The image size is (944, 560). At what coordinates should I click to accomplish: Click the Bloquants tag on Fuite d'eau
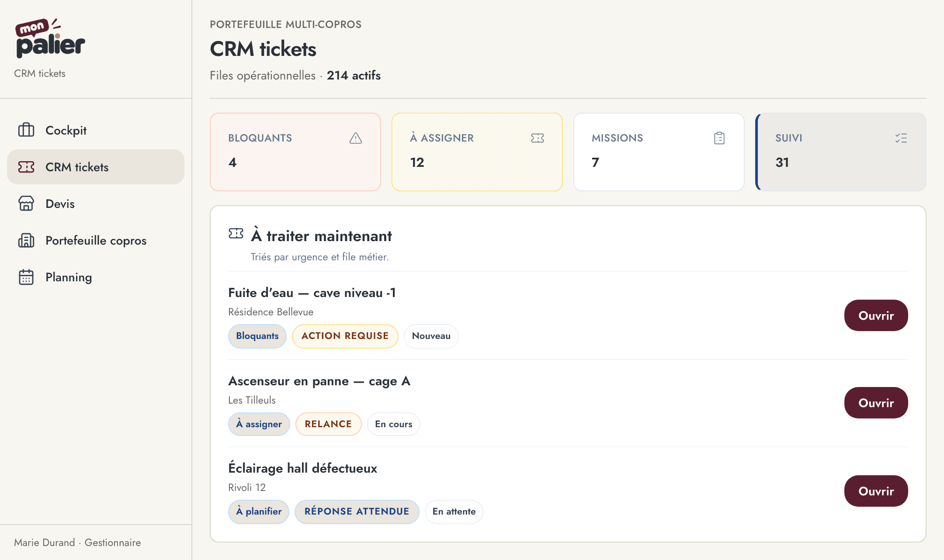257,336
